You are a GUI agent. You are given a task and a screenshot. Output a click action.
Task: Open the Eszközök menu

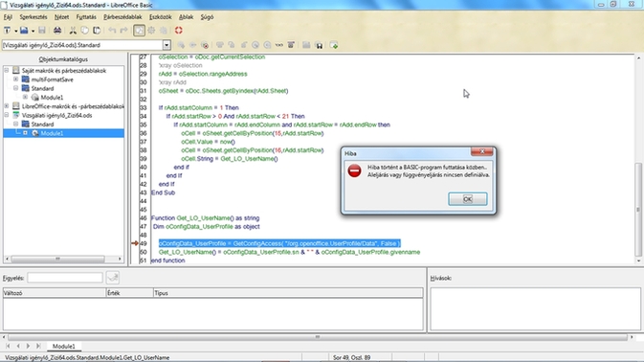tap(160, 17)
